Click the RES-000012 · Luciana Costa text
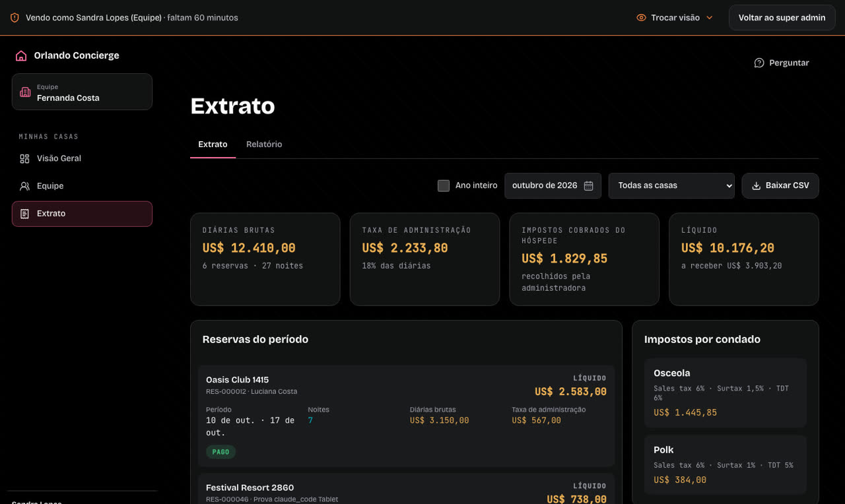 coord(252,391)
